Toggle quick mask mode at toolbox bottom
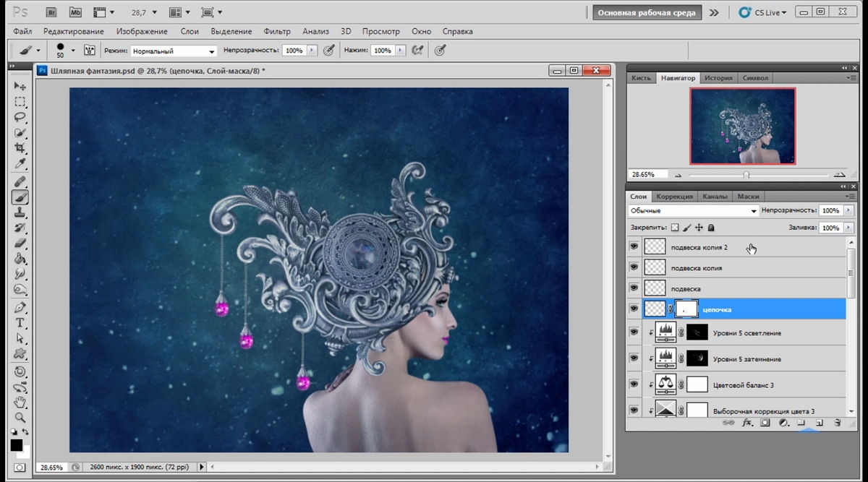The width and height of the screenshot is (868, 482). (20, 468)
